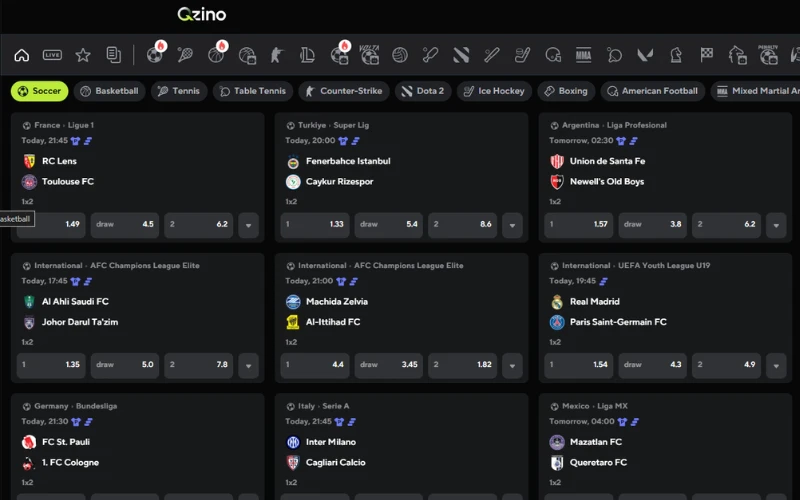Image resolution: width=800 pixels, height=500 pixels.
Task: Go to the home icon
Action: point(21,55)
